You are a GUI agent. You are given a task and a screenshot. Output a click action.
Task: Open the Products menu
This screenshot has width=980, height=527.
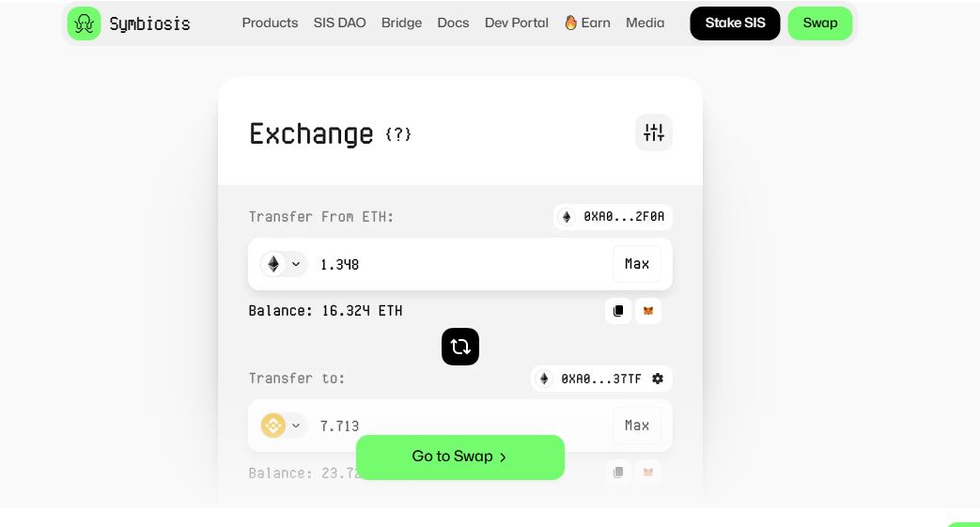(x=270, y=23)
